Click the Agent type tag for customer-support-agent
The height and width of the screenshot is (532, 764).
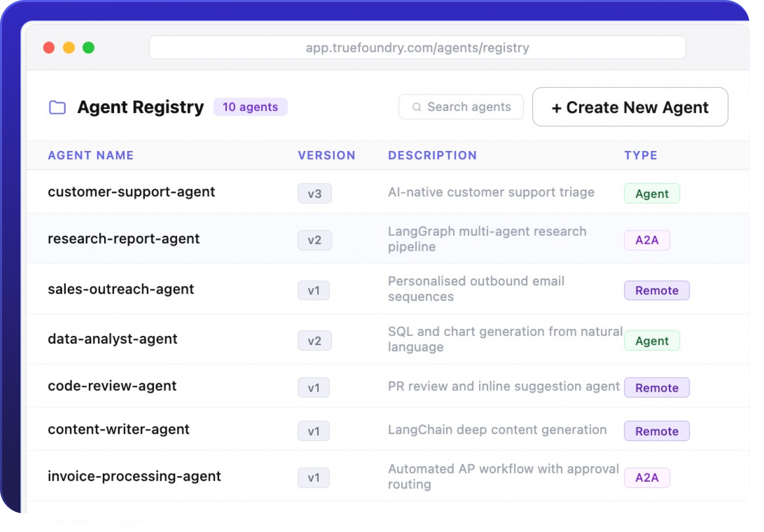click(652, 194)
